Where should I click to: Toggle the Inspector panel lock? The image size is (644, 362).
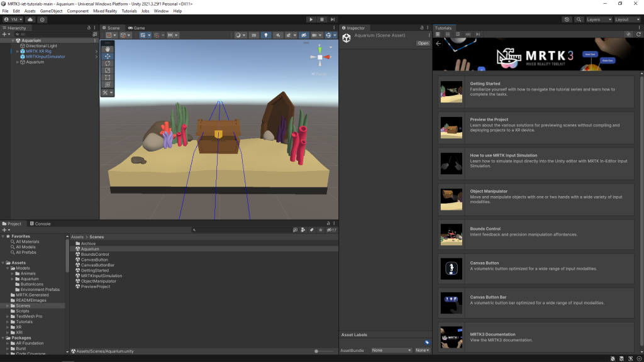coord(422,28)
